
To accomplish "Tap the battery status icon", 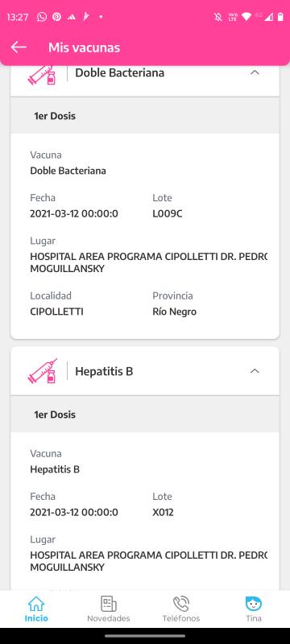I will [x=280, y=17].
